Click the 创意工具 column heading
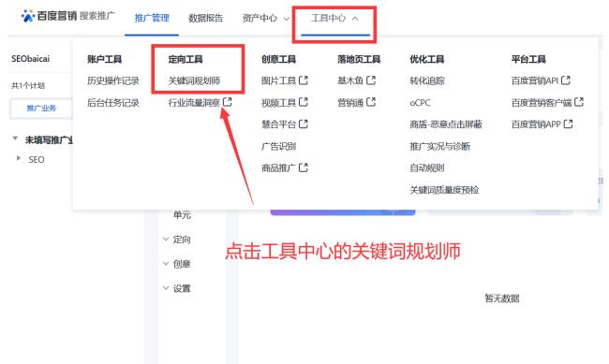The image size is (609, 364). click(278, 59)
